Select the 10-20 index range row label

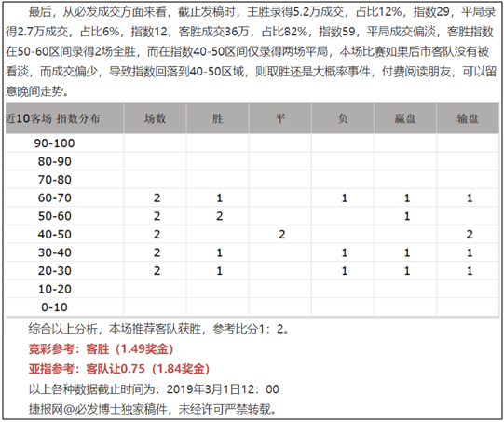pyautogui.click(x=54, y=289)
